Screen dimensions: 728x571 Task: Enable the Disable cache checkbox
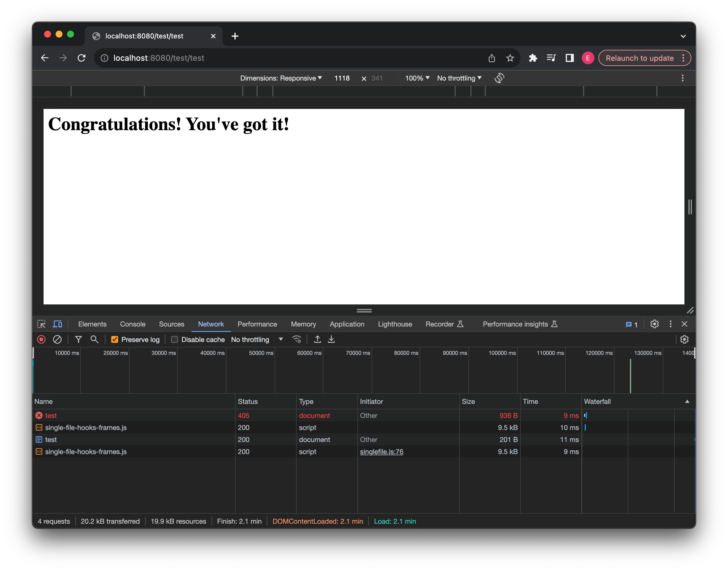click(x=175, y=339)
